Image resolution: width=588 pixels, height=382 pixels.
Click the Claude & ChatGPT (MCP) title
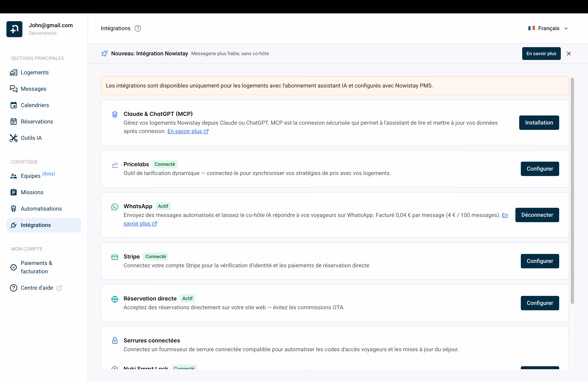point(158,114)
